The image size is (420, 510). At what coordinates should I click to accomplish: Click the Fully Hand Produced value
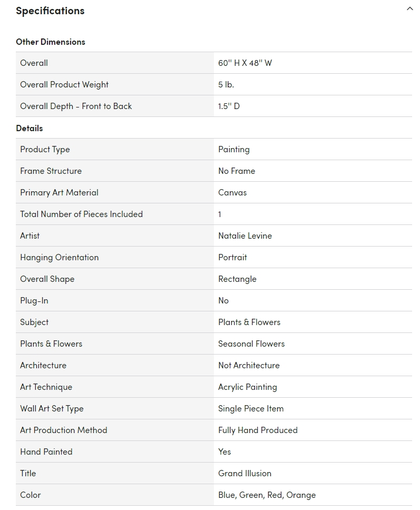tap(258, 430)
